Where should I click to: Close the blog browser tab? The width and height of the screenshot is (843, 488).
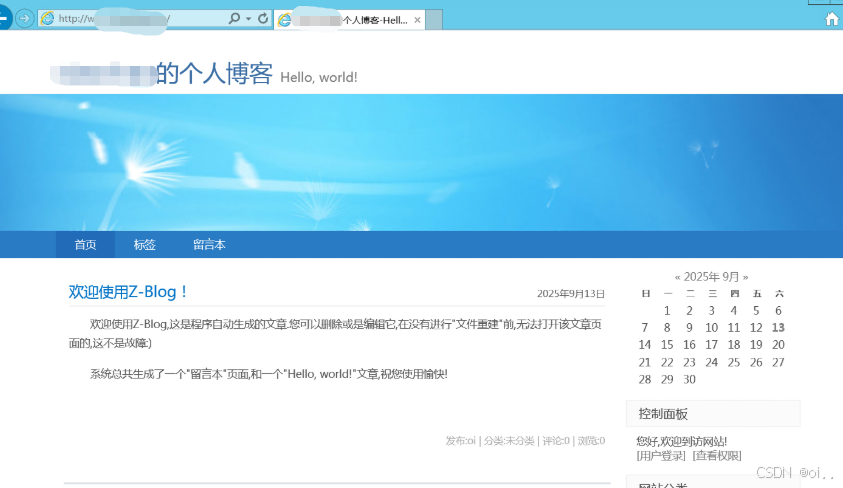click(417, 20)
